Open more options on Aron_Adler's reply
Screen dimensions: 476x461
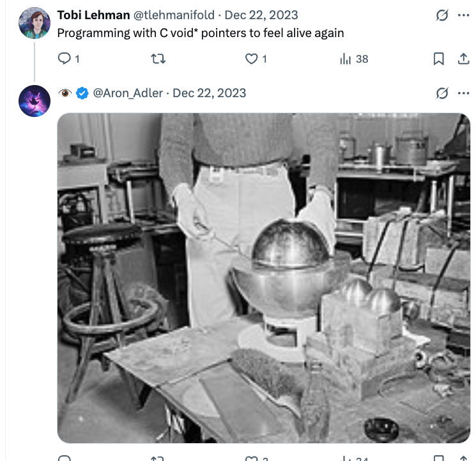(464, 93)
